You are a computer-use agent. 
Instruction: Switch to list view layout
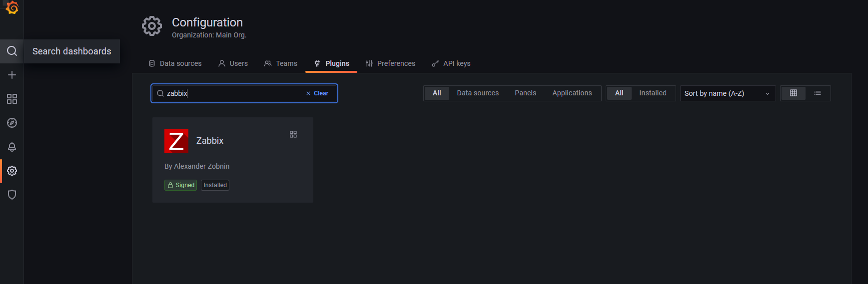(818, 93)
